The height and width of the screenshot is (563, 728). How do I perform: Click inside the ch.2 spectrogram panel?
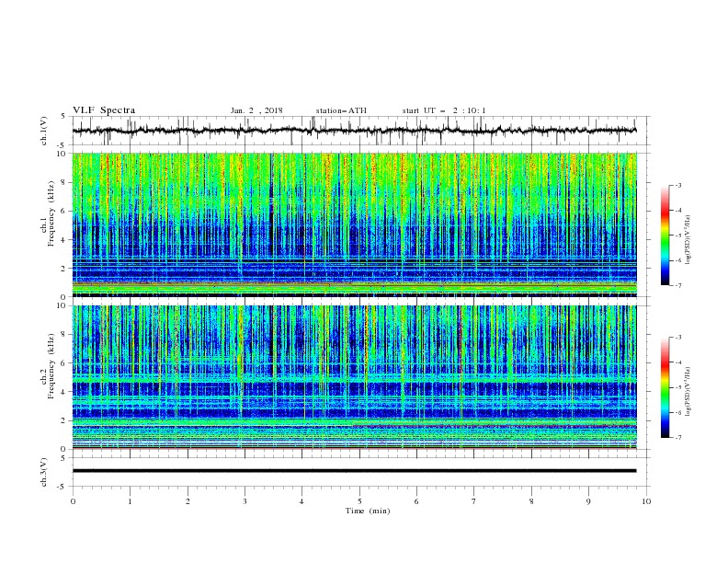tap(354, 377)
